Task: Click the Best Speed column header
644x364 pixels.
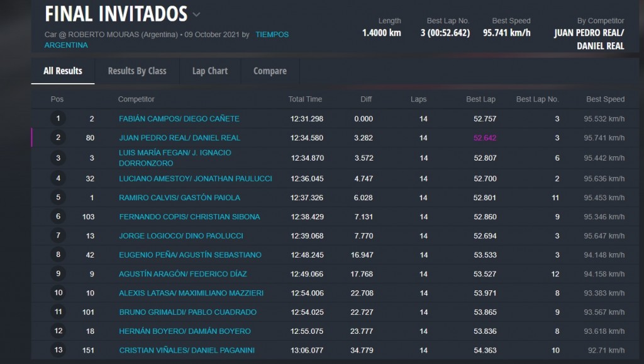Action: 605,100
